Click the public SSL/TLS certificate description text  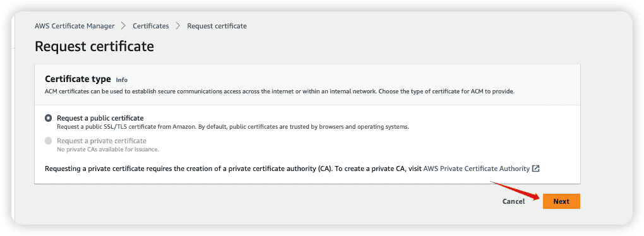233,127
